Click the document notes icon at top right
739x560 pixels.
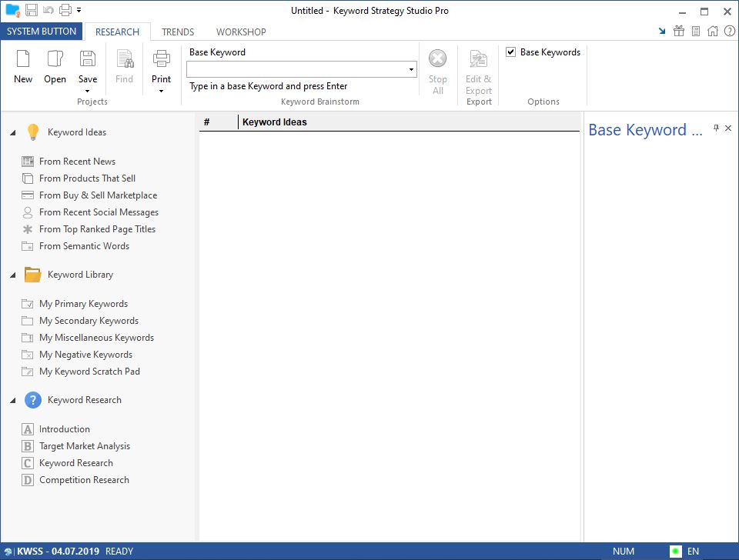coord(696,31)
